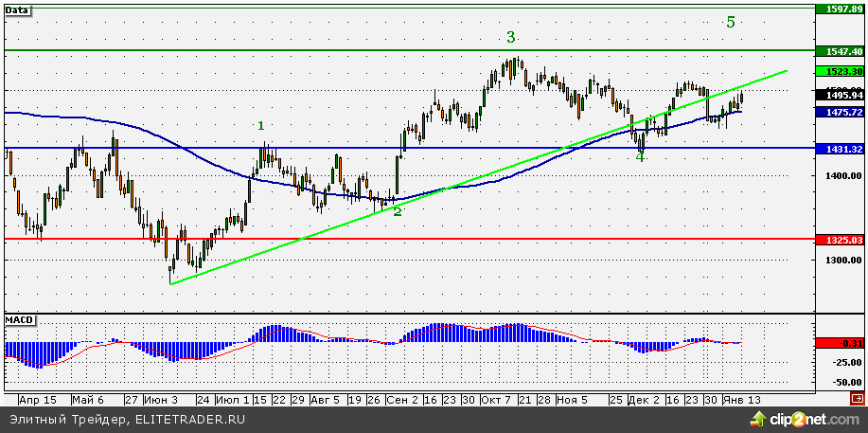Click the MACD value -0.31 red tag
This screenshot has width=868, height=433.
pos(841,342)
